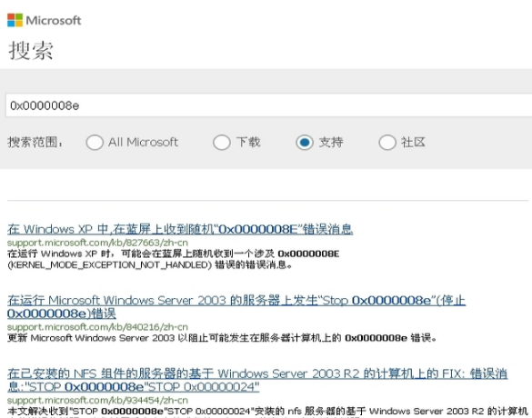Open the Windows XP 0x0000008E blue screen result
The image size is (532, 418).
tap(180, 229)
